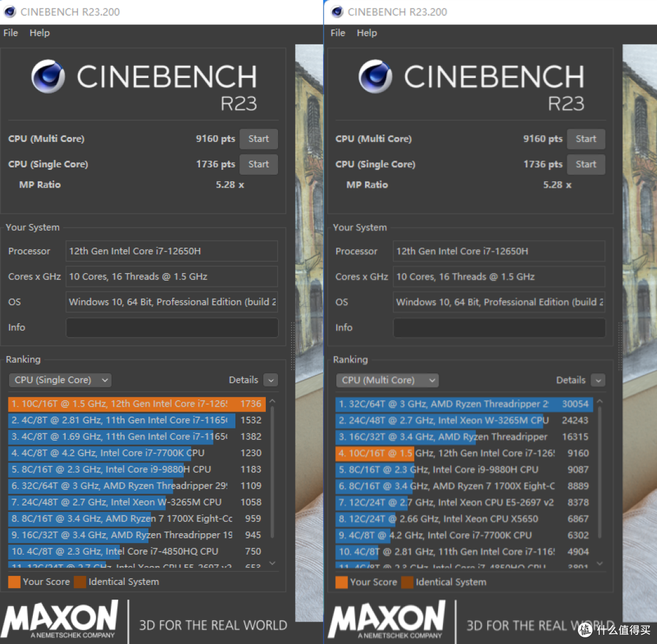
Task: Select i9-9880H row scoring 9087
Action: click(x=464, y=469)
